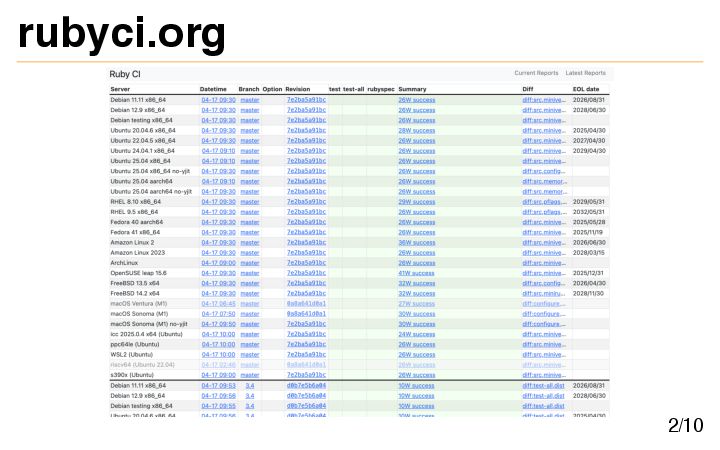Open summary link for Ubuntu 25.04 aarch64 no-yjit
The width and height of the screenshot is (720, 450).
pyautogui.click(x=416, y=191)
